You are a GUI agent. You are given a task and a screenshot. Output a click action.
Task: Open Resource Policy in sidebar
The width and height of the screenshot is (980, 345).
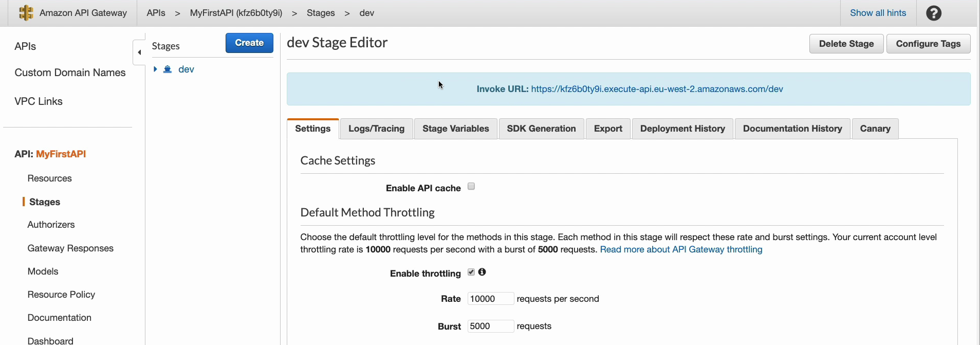(61, 295)
